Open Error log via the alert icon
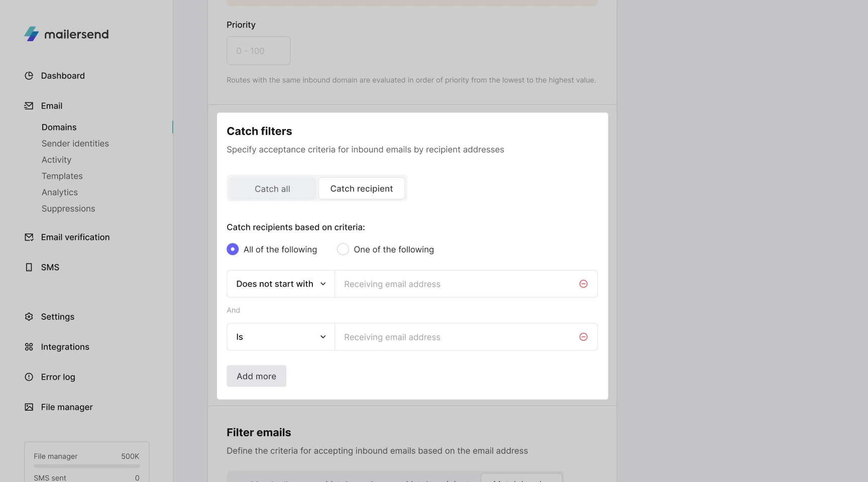This screenshot has height=482, width=868. 29,377
